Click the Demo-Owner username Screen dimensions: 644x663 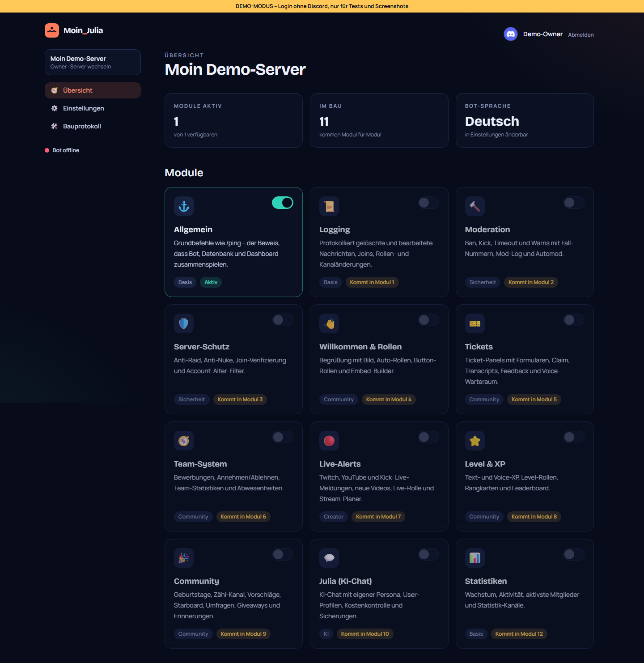pyautogui.click(x=543, y=34)
